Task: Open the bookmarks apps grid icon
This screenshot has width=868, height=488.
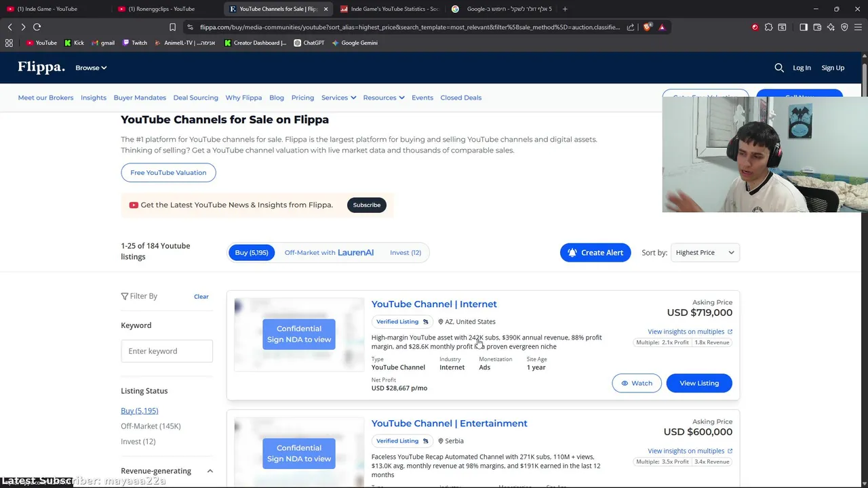Action: (9, 43)
